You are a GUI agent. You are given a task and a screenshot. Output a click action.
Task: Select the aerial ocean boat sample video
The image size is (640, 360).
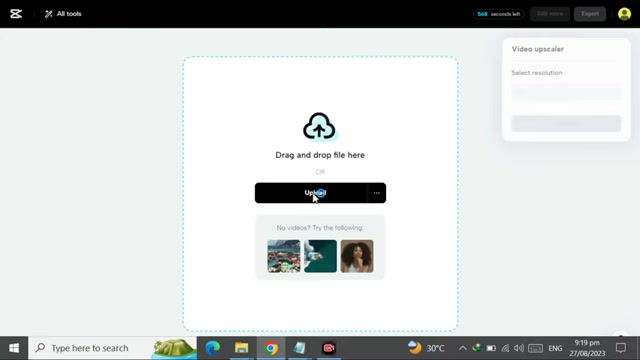coord(320,256)
